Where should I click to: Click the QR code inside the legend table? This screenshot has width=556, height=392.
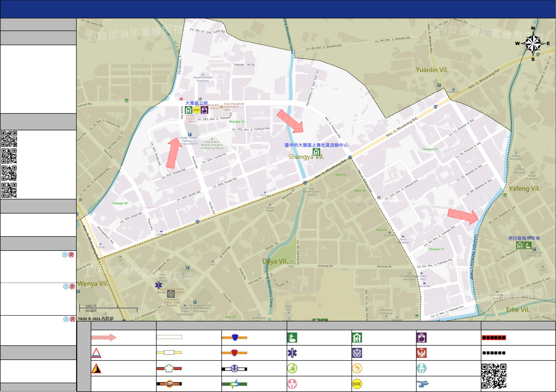pyautogui.click(x=494, y=376)
